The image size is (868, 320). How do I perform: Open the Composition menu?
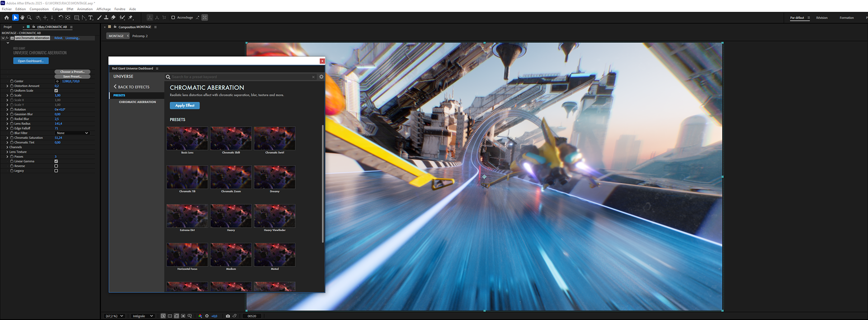click(39, 9)
